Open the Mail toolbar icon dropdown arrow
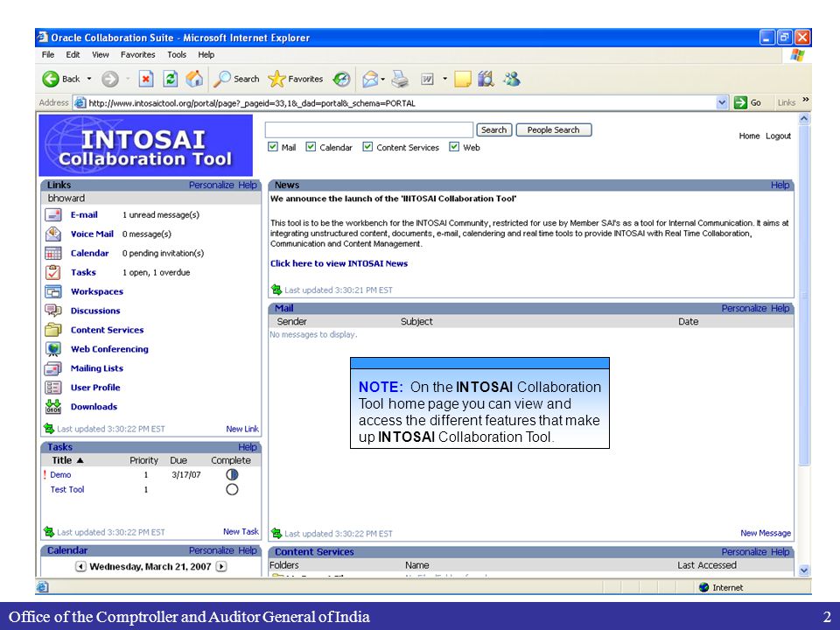840x630 pixels. [x=383, y=80]
